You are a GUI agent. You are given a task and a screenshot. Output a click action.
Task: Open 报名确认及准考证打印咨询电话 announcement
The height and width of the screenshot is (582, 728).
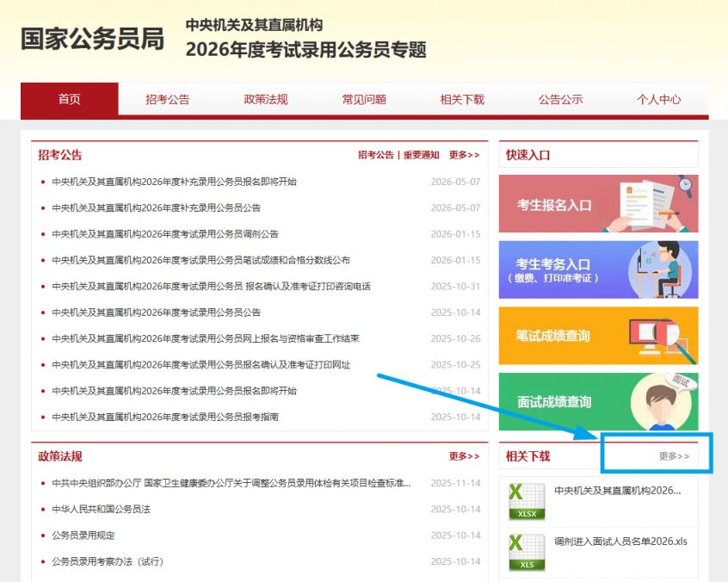211,286
